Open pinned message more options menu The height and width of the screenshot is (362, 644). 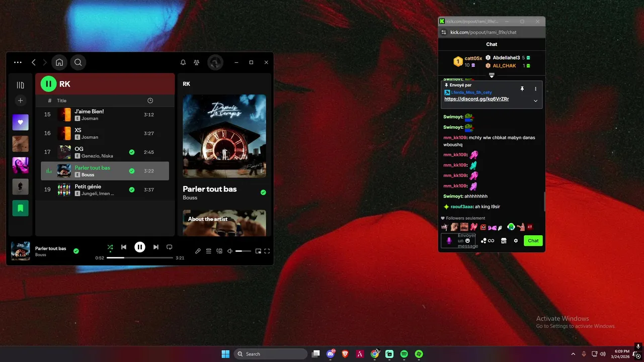tap(535, 88)
